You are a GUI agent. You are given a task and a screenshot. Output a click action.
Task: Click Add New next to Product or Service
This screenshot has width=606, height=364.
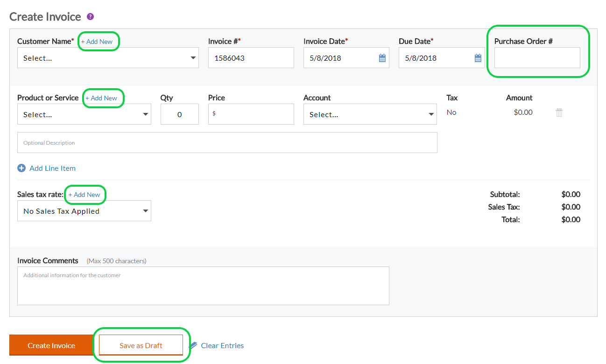point(101,98)
